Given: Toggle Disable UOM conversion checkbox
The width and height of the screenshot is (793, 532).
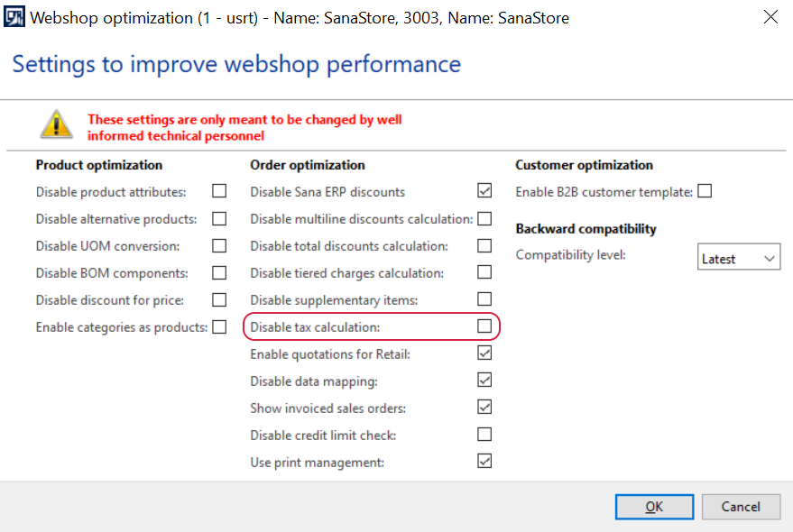Looking at the screenshot, I should 219,245.
